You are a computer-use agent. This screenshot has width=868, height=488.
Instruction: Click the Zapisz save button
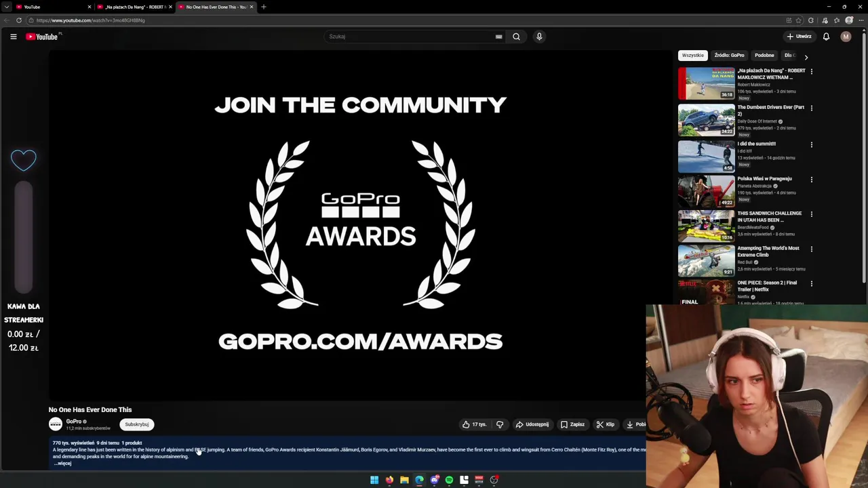click(573, 424)
